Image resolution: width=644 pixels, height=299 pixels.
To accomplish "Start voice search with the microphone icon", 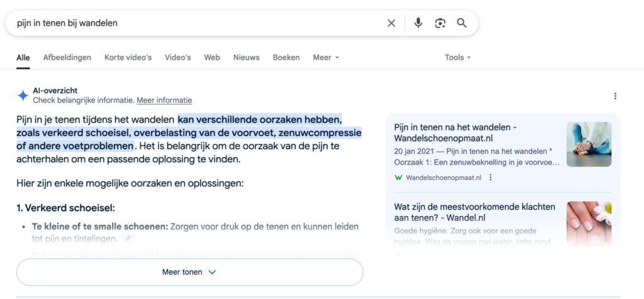I will click(x=418, y=23).
